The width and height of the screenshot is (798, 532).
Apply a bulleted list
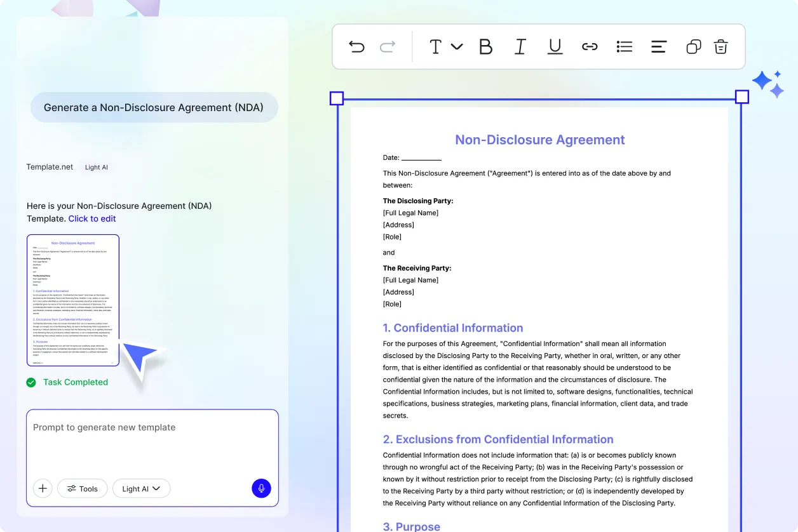pos(624,46)
